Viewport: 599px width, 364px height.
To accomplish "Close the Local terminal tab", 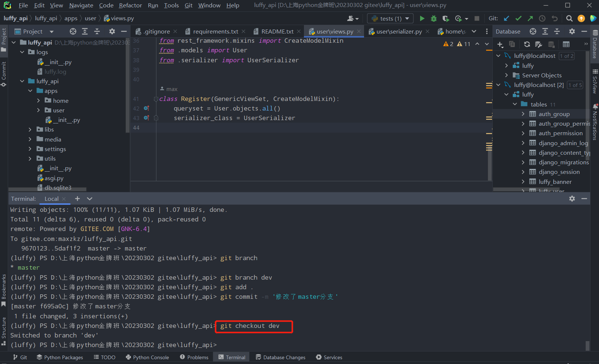I will [x=64, y=199].
